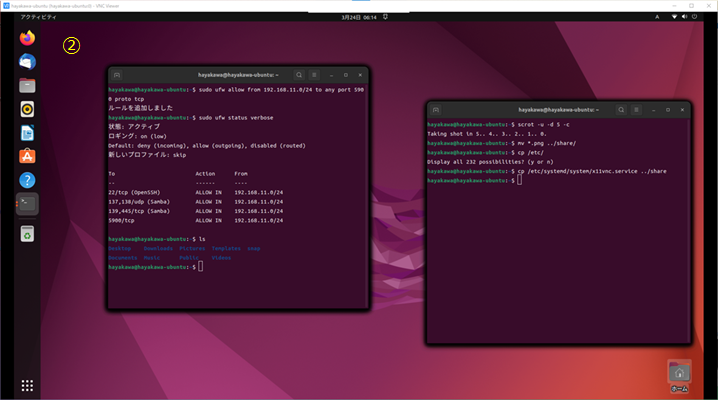The image size is (718, 400).
Task: Open the Ubuntu Software store icon
Action: [x=27, y=156]
